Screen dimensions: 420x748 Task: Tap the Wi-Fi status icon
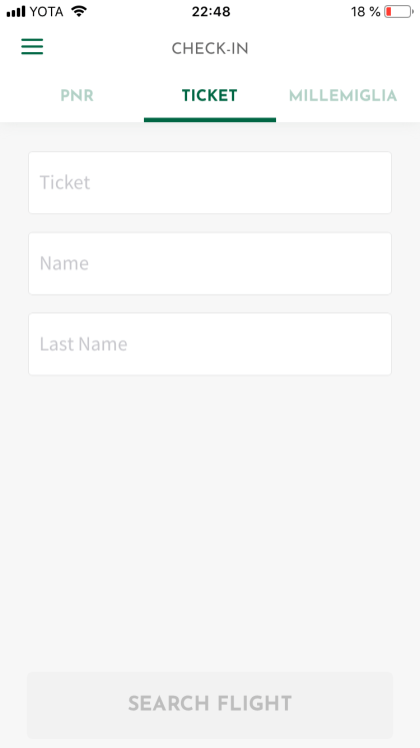click(x=79, y=11)
